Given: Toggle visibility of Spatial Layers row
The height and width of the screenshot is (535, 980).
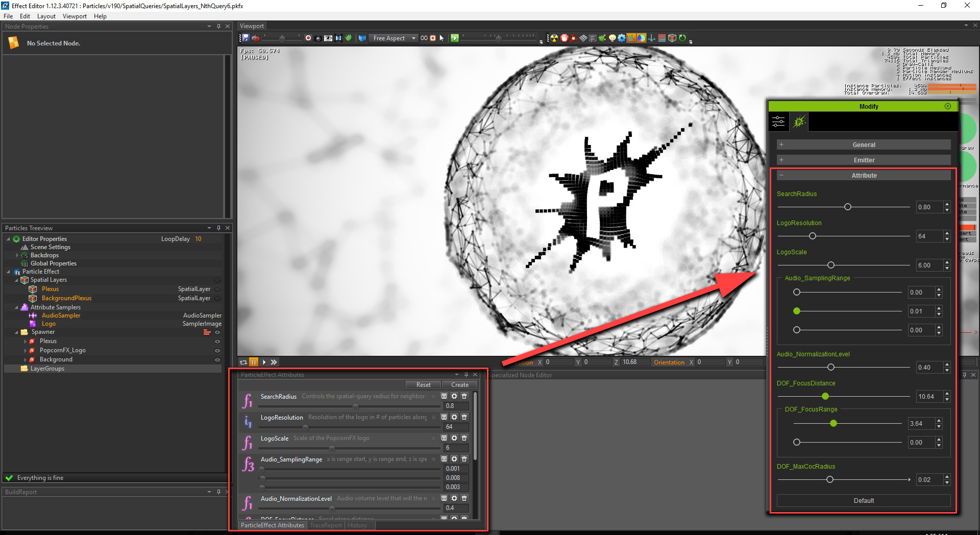Looking at the screenshot, I should [x=217, y=280].
